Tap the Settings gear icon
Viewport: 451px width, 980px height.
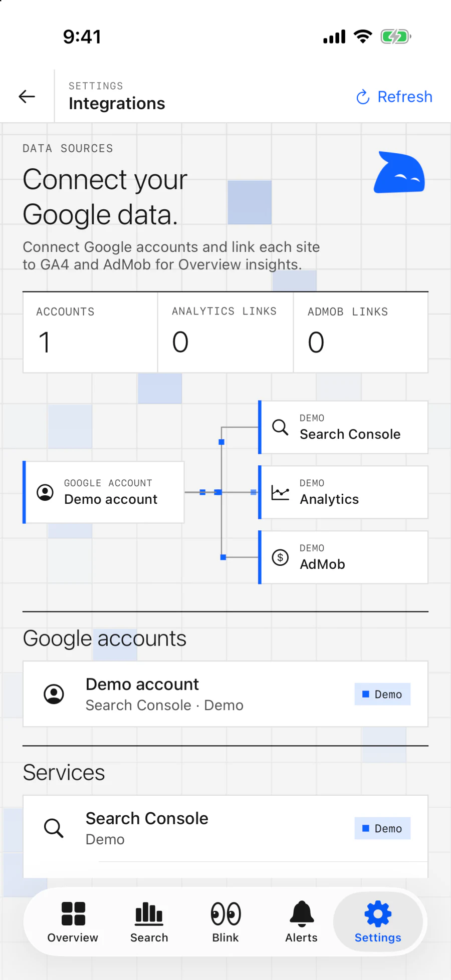click(378, 913)
